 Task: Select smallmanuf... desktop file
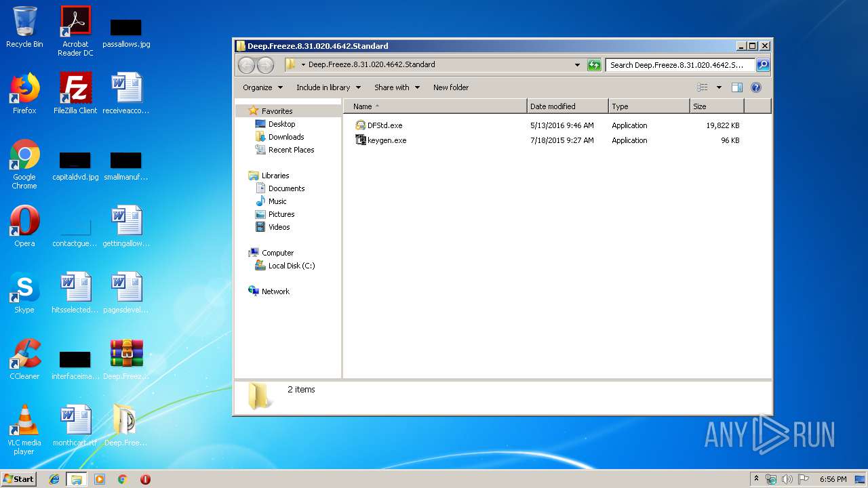[x=126, y=166]
